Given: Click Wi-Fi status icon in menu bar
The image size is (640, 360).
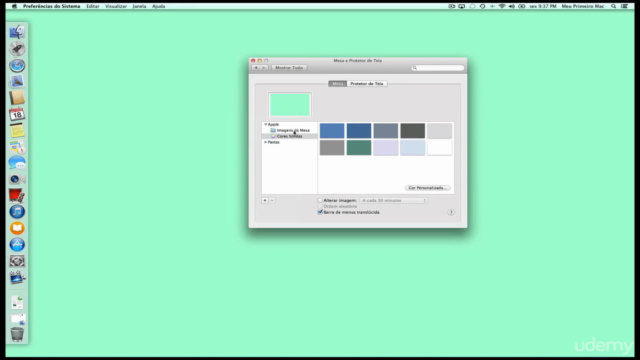Looking at the screenshot, I should (502, 6).
